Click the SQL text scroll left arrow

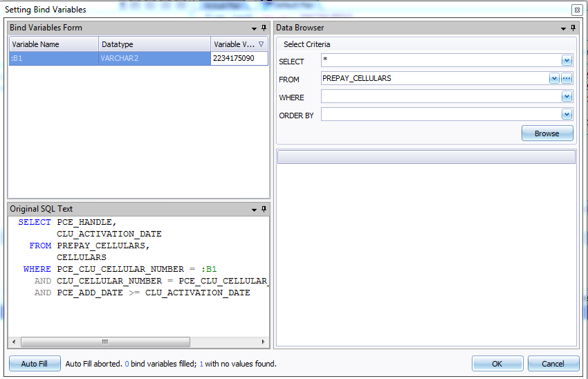click(14, 342)
